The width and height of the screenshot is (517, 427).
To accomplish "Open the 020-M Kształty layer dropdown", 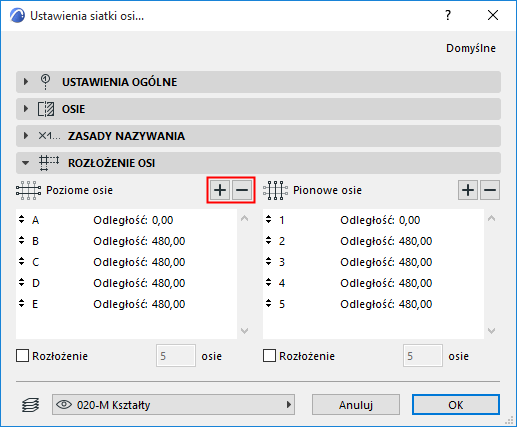I will (173, 405).
